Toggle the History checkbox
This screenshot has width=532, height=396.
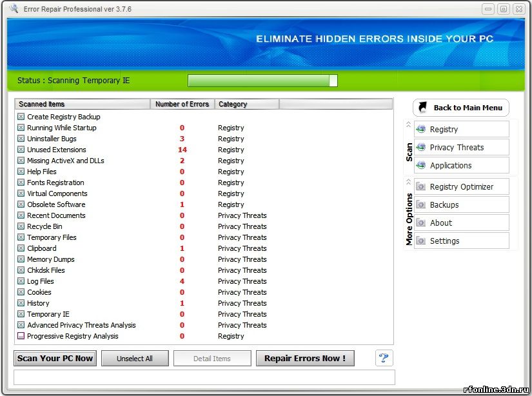point(21,303)
